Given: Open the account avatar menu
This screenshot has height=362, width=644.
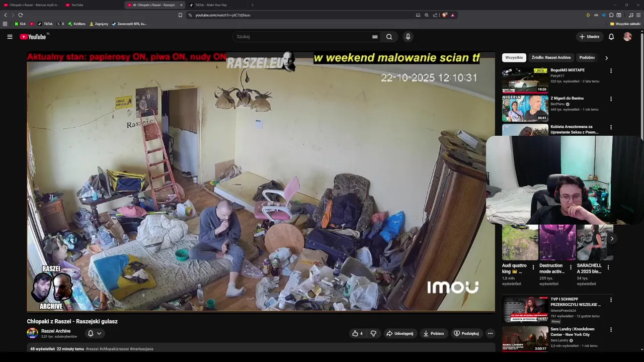Looking at the screenshot, I should (x=627, y=37).
